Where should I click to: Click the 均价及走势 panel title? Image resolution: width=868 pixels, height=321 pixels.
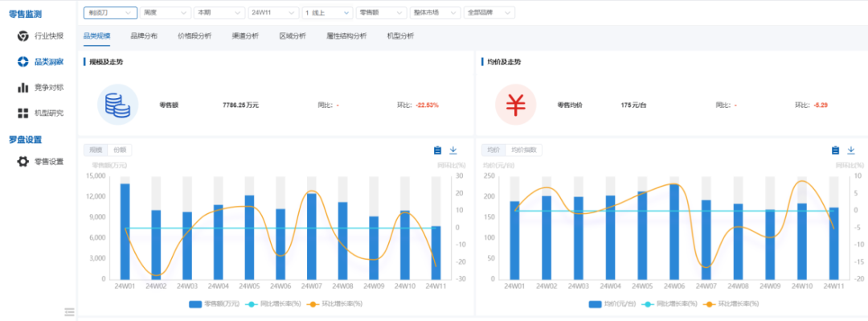coord(504,62)
